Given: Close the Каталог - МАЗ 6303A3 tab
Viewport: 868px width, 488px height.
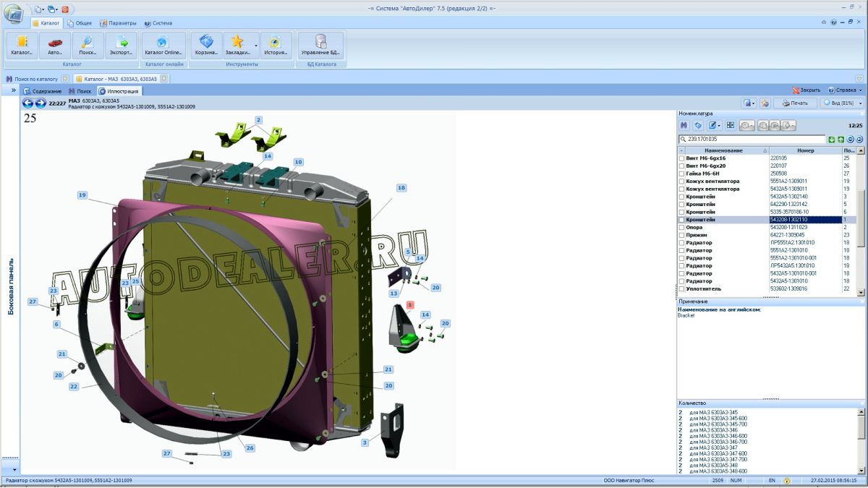Looking at the screenshot, I should (164, 78).
